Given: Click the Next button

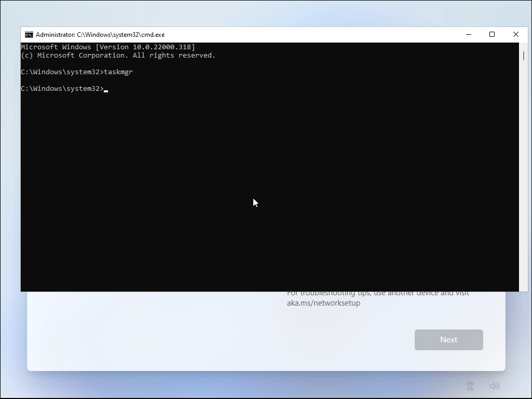Looking at the screenshot, I should [448, 339].
